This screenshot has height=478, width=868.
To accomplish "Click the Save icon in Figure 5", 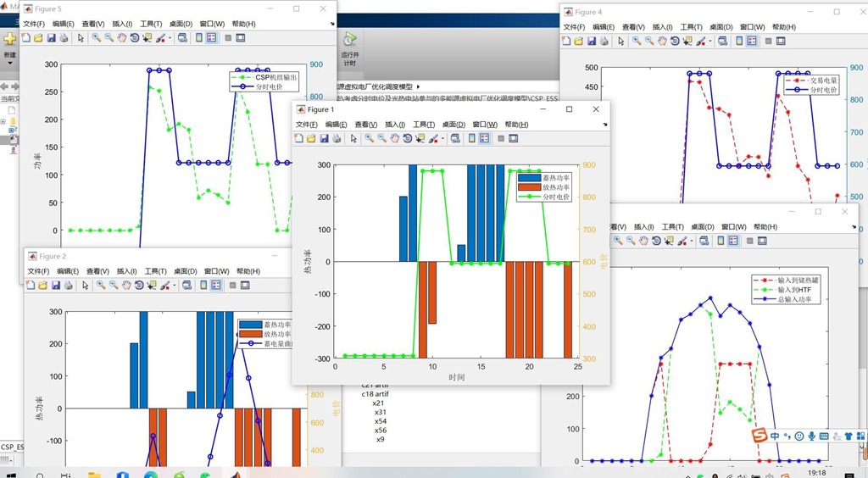I will [51, 37].
